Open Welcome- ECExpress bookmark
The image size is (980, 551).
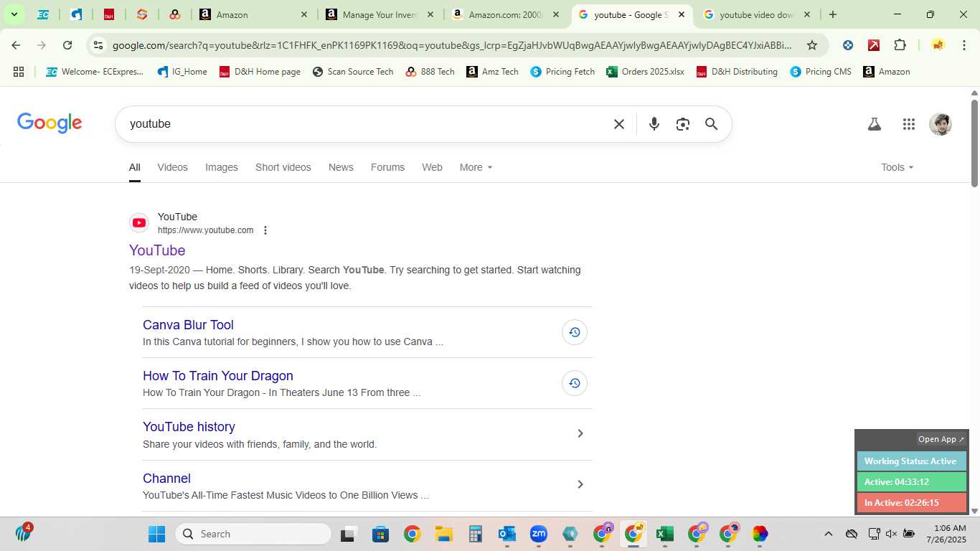[94, 72]
